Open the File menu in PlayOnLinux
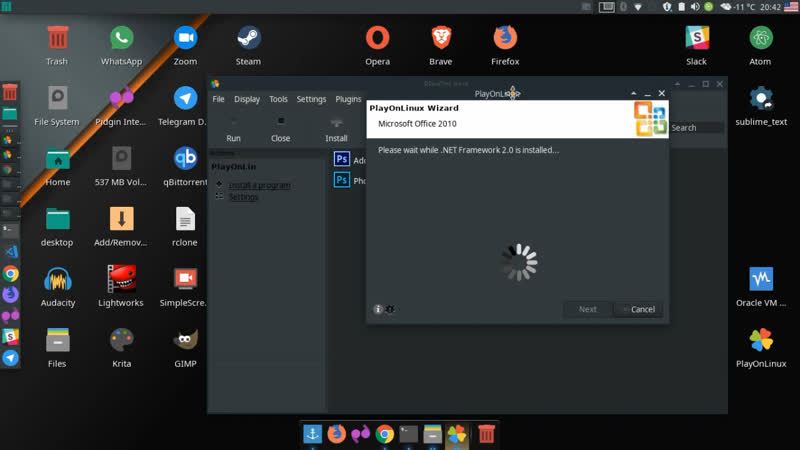The image size is (800, 450). (x=218, y=99)
